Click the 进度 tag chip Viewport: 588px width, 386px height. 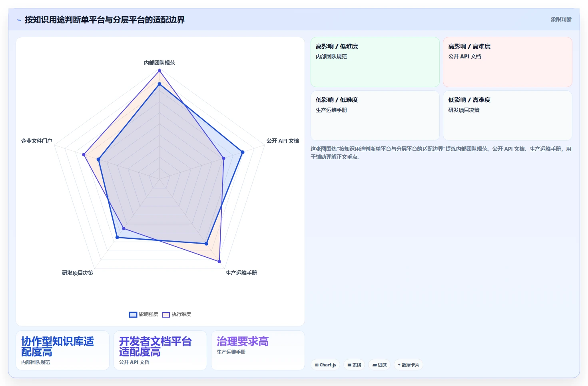[x=379, y=365]
